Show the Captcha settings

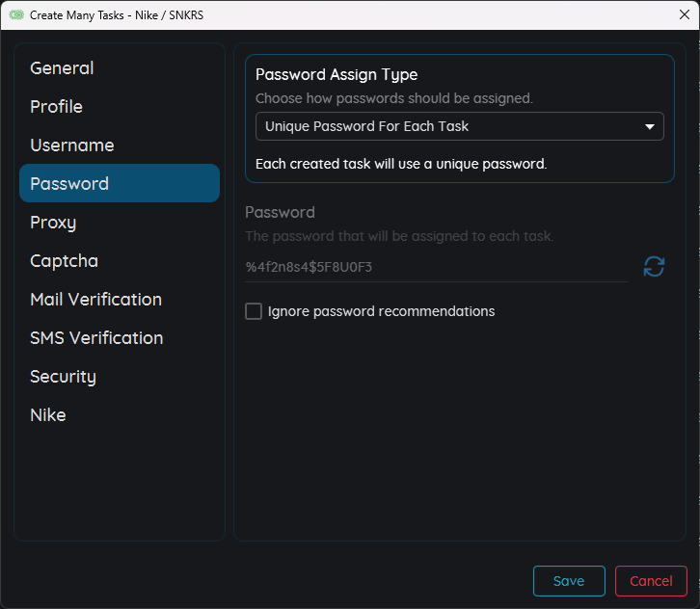(x=64, y=261)
